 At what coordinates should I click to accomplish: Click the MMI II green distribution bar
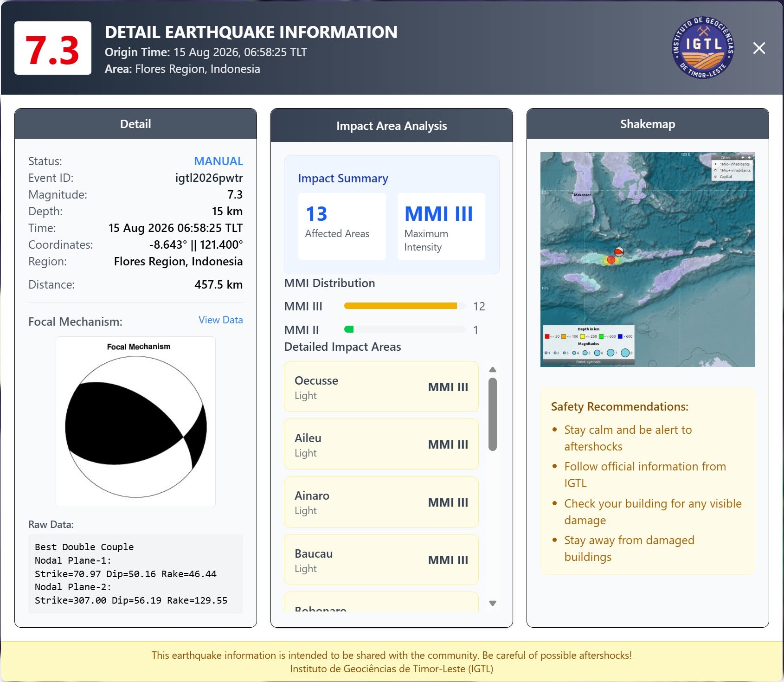349,329
